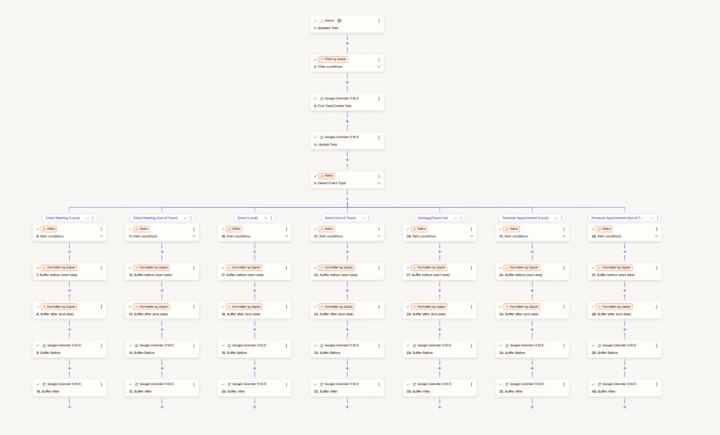Open step 10 Buffer After card
Screen dimensions: 720x435
click(x=69, y=388)
